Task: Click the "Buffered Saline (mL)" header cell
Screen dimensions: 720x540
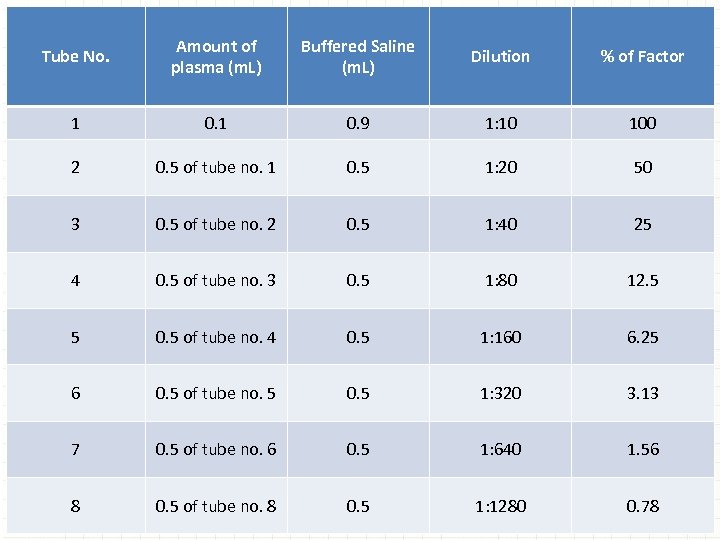Action: pyautogui.click(x=357, y=57)
